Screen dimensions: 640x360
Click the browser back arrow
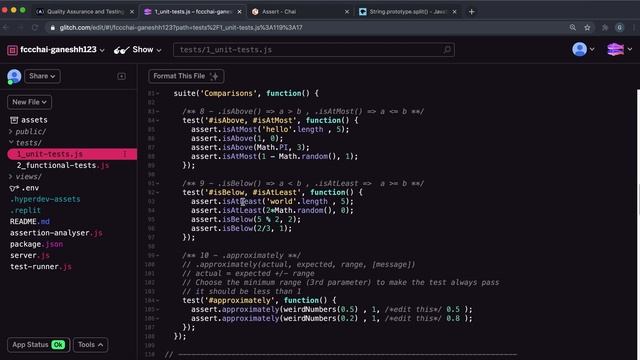pos(6,28)
